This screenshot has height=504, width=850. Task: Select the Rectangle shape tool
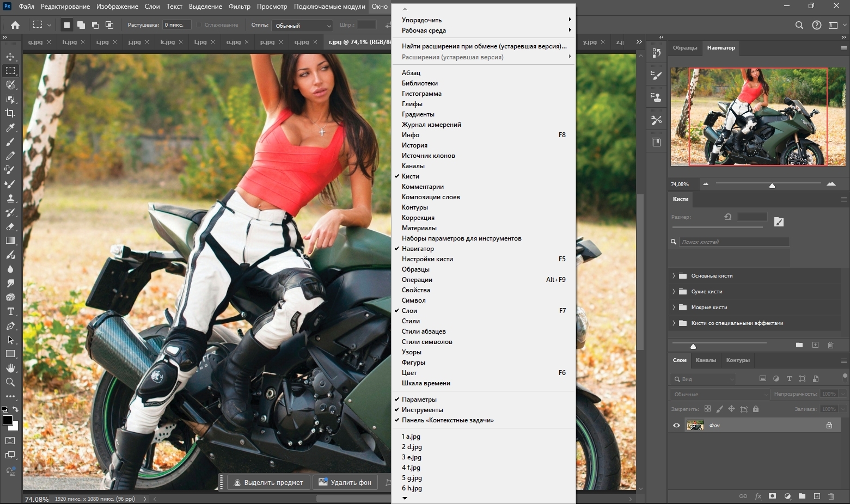[10, 354]
